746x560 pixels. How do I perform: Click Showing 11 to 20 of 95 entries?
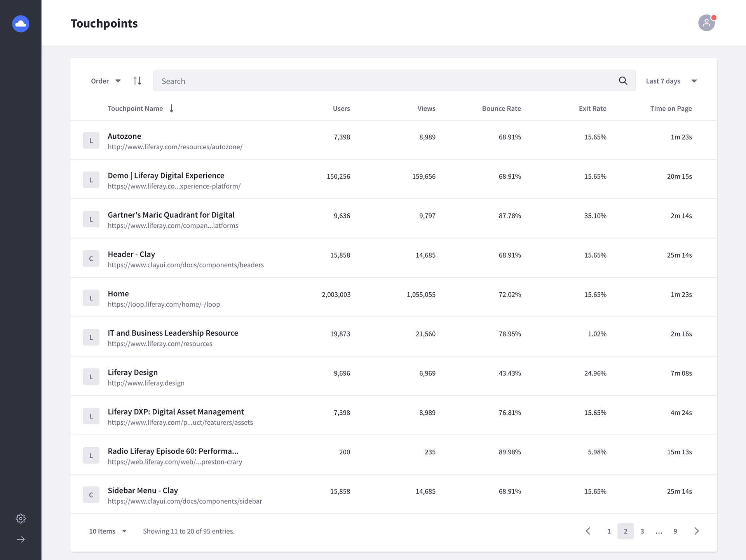pos(189,531)
